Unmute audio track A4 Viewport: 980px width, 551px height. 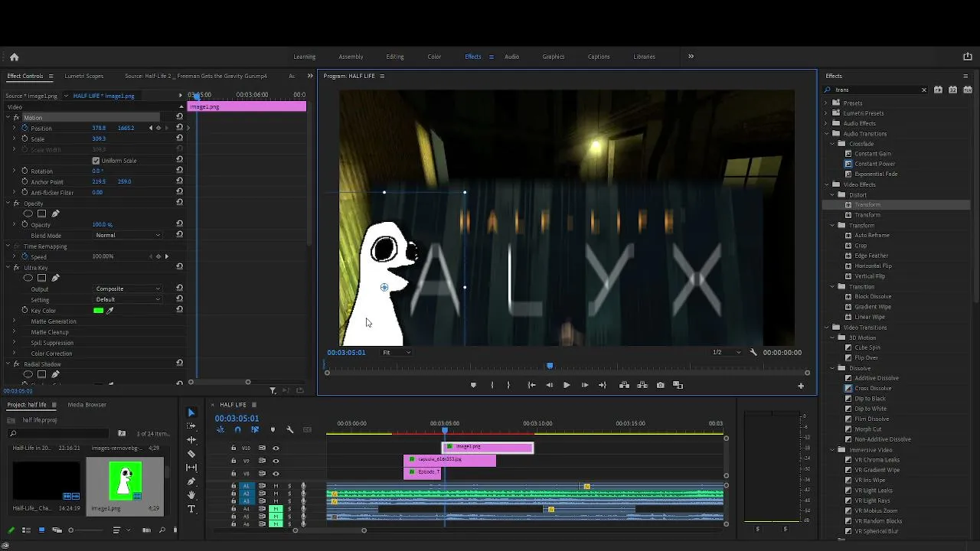pyautogui.click(x=276, y=509)
